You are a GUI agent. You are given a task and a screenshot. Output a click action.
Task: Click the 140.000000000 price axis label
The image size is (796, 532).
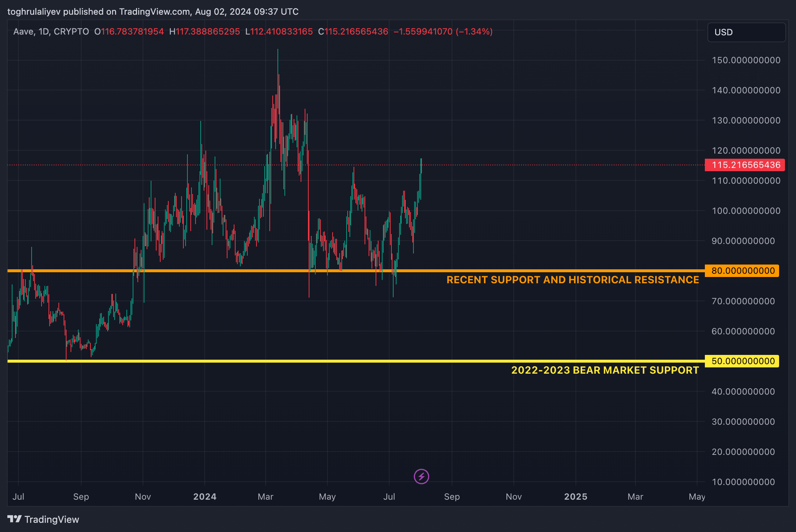[746, 90]
